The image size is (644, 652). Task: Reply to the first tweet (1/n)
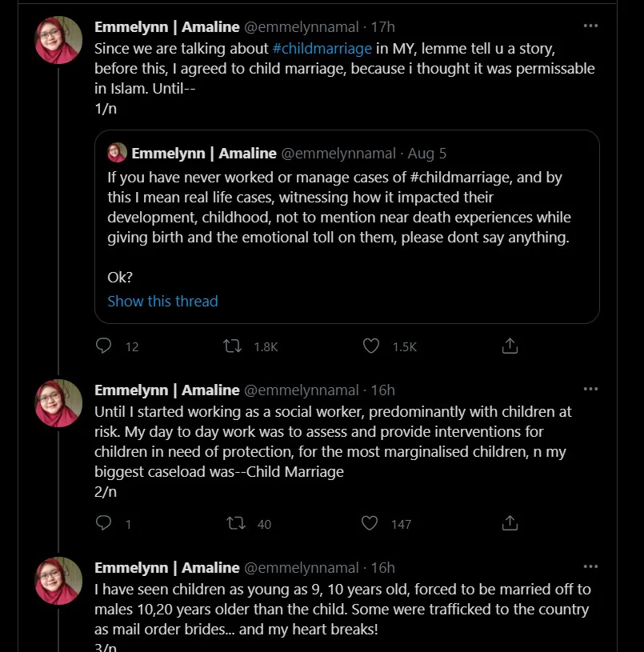click(104, 346)
